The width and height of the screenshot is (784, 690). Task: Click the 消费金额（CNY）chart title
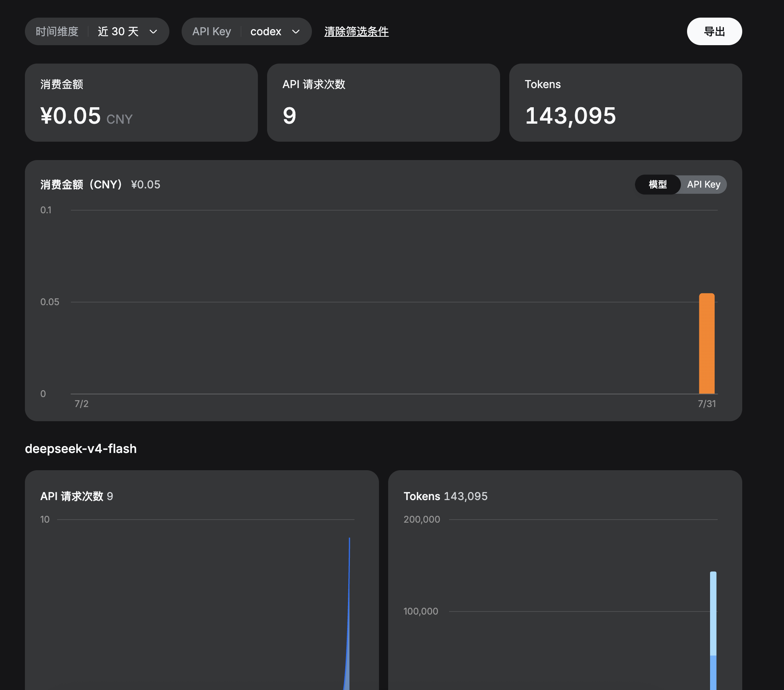pyautogui.click(x=81, y=185)
